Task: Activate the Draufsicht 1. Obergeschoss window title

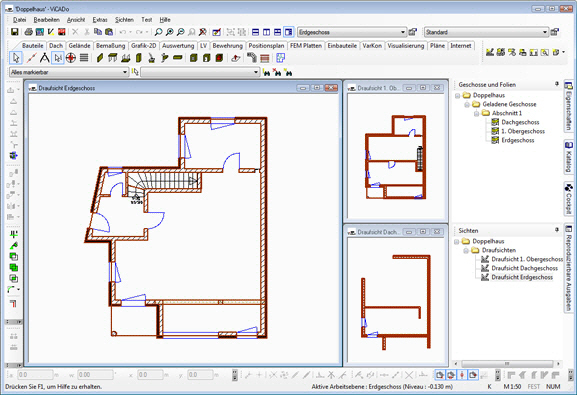Action: pos(378,88)
